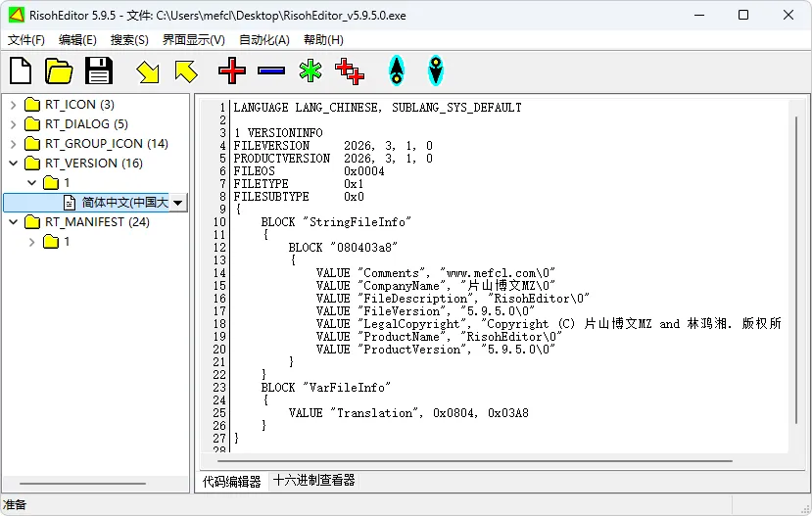Click the "CompanyName" value line
Image resolution: width=812 pixels, height=516 pixels.
pyautogui.click(x=436, y=286)
